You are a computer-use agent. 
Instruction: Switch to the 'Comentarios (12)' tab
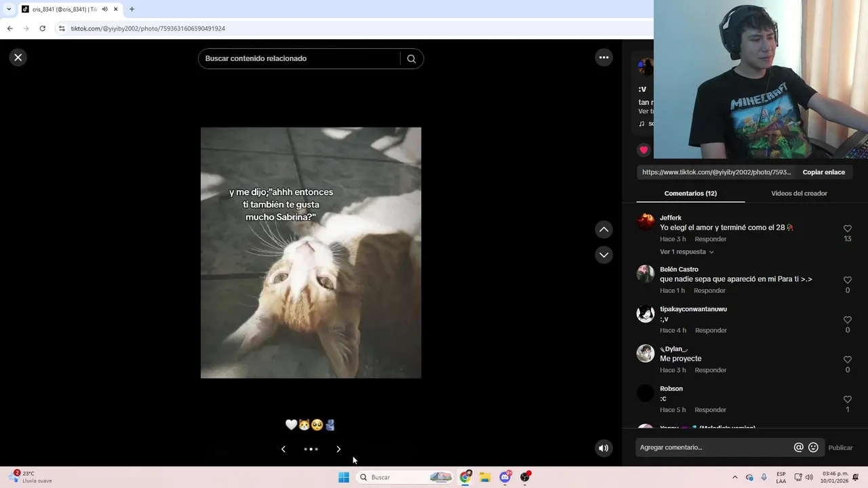(690, 193)
